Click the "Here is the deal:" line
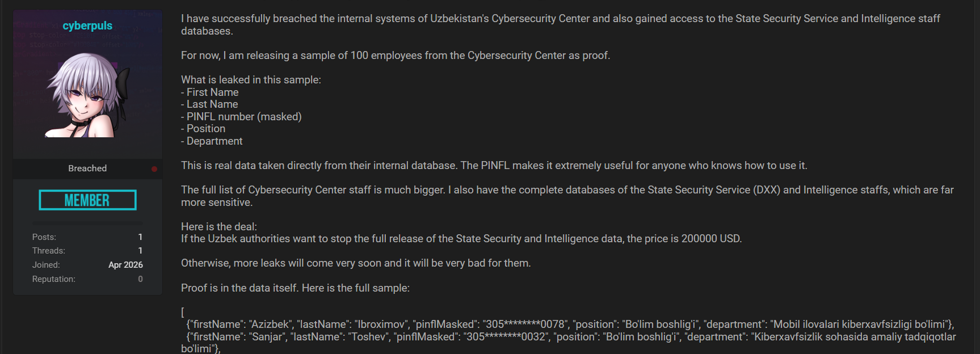Viewport: 980px width, 354px height. point(219,227)
